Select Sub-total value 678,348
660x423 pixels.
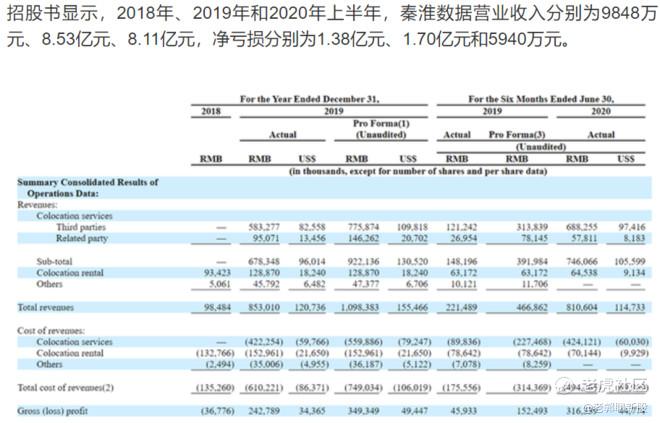[264, 261]
